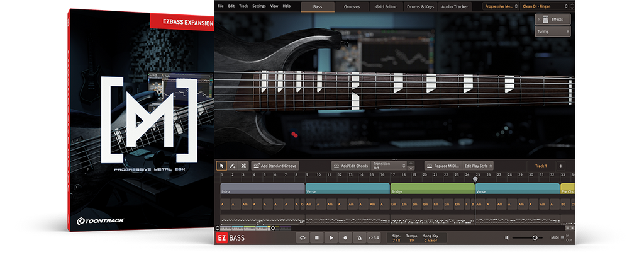Open the View menu
Viewport: 644px width, 262px height.
(274, 6)
